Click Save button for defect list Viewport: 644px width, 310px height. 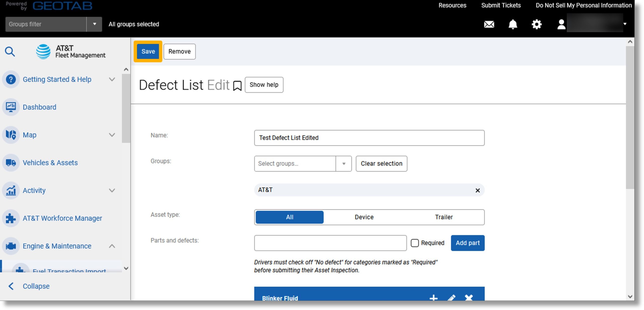click(x=148, y=51)
